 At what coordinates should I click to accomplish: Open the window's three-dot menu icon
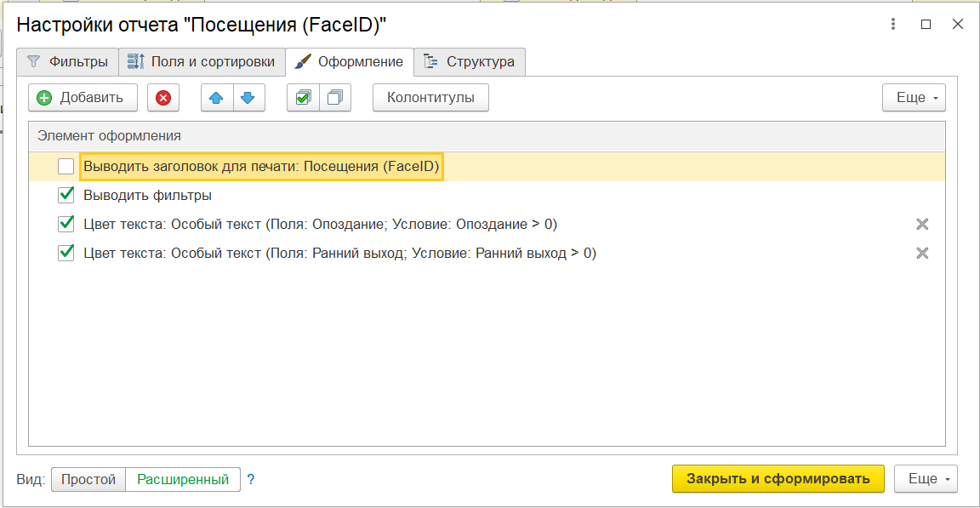[x=892, y=25]
